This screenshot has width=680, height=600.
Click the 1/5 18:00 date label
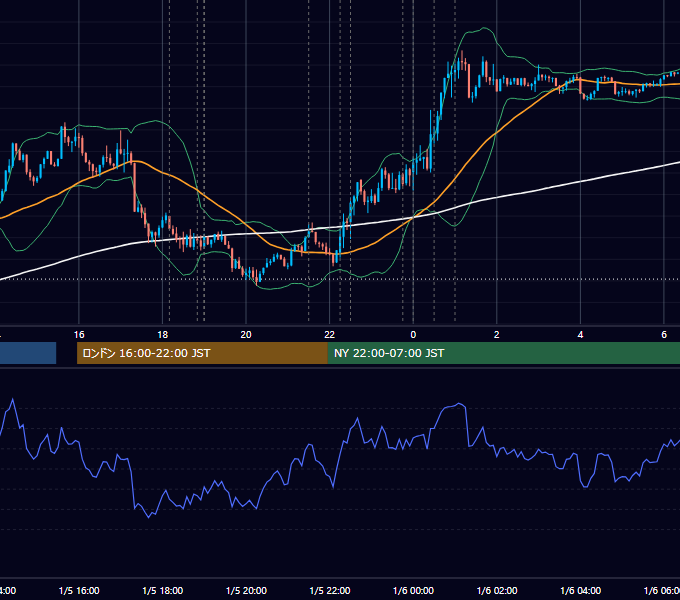tap(163, 590)
